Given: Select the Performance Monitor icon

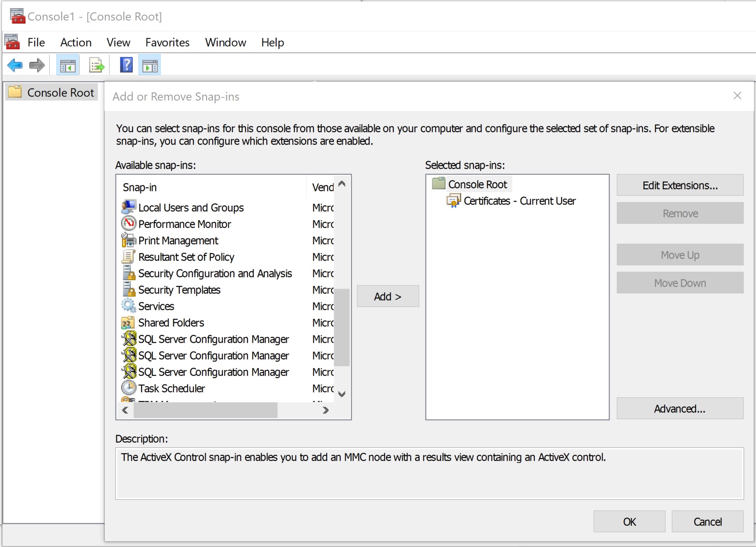Looking at the screenshot, I should (129, 223).
